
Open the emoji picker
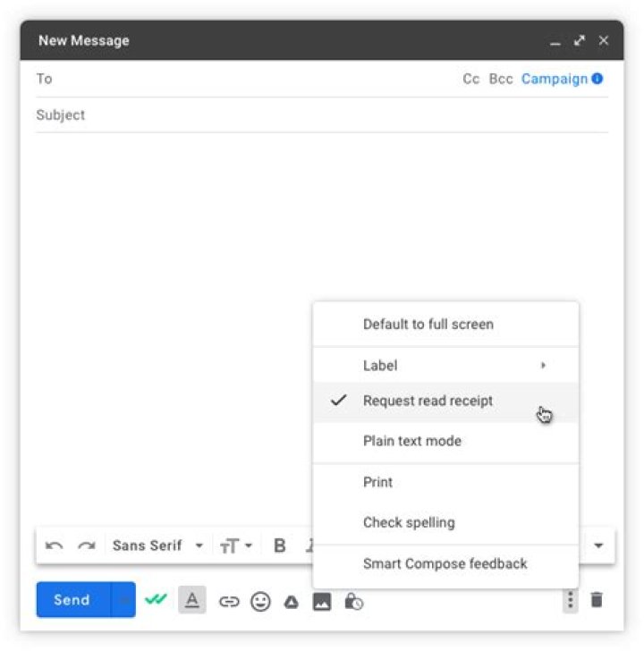260,602
